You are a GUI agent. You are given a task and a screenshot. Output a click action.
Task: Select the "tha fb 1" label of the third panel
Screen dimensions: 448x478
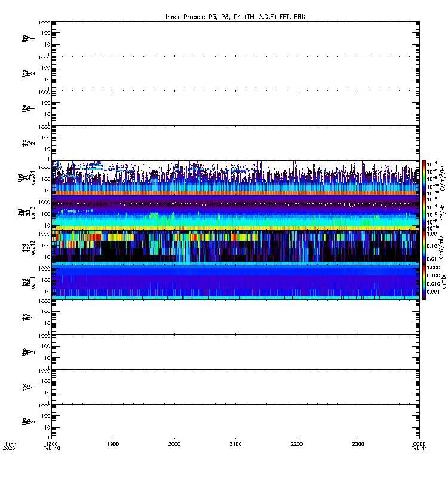[x=29, y=109]
